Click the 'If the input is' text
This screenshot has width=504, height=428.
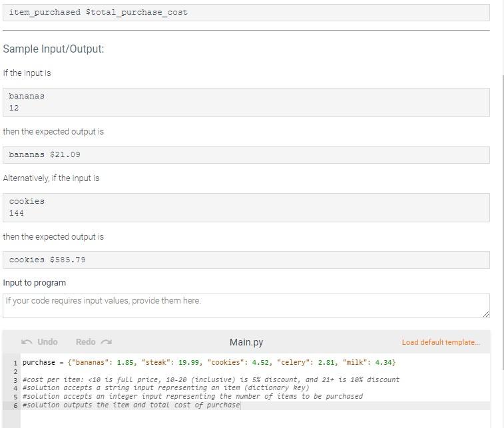tap(27, 73)
